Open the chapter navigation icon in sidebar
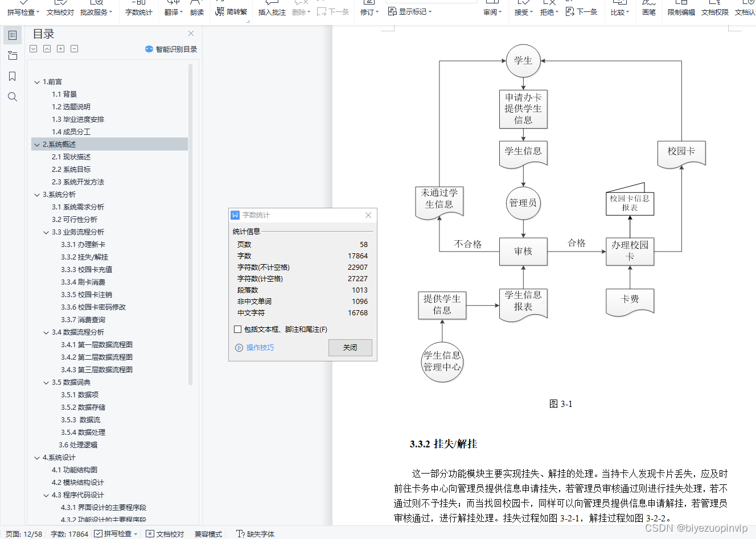 tap(13, 56)
